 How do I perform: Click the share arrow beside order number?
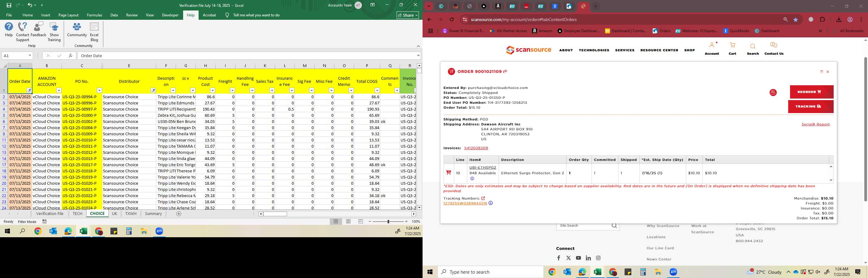coord(505,71)
